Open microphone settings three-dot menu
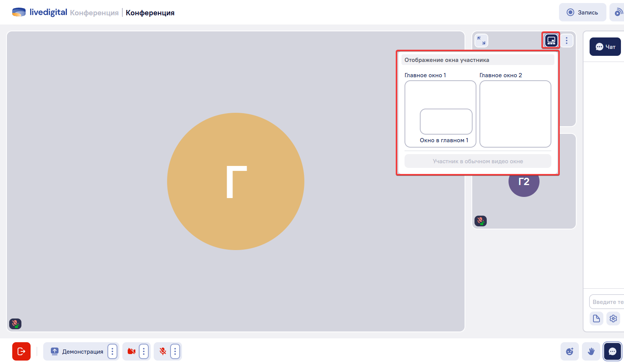Viewport: 624px width, 364px height. click(x=175, y=351)
